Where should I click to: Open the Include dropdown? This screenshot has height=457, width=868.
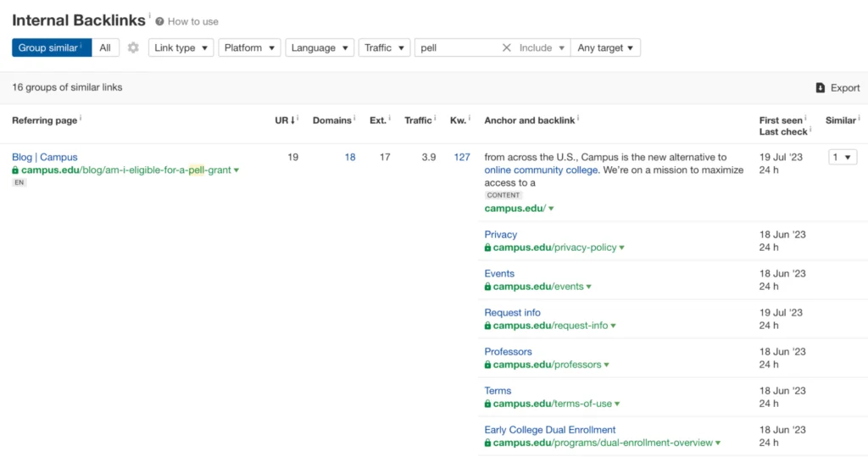[x=542, y=47]
